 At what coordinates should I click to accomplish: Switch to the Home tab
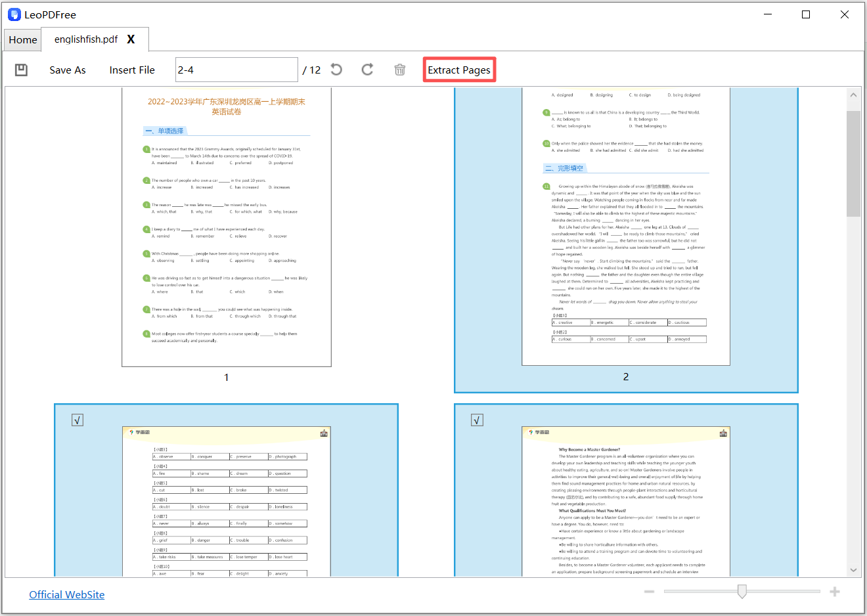pos(22,39)
